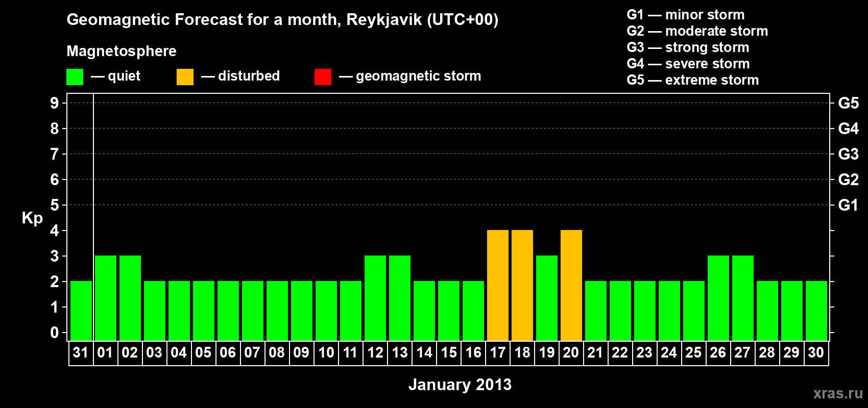868x408 pixels.
Task: Click the 'G3 — strong storm' legend text
Action: click(x=688, y=47)
